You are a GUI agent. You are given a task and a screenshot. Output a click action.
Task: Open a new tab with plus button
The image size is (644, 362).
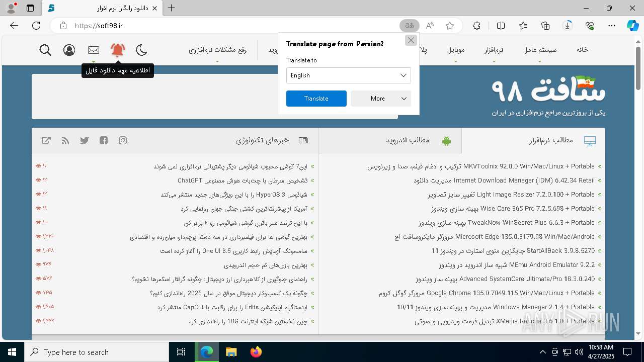click(172, 8)
